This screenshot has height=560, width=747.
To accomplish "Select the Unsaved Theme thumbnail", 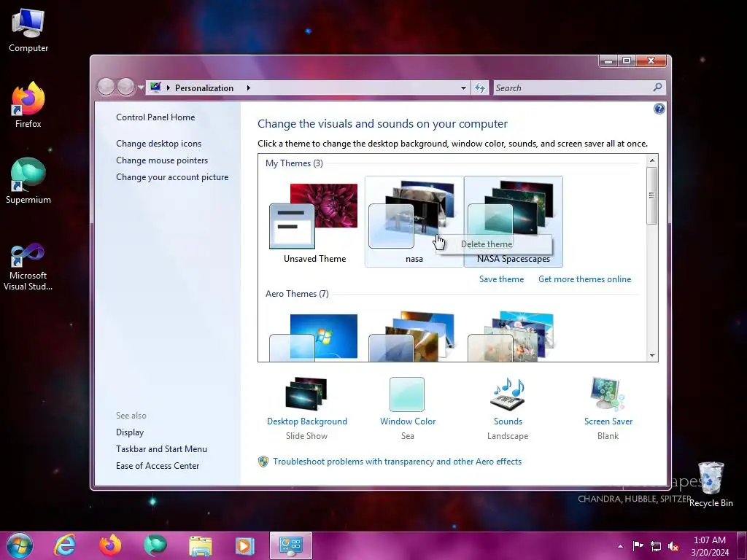I will coord(314,222).
